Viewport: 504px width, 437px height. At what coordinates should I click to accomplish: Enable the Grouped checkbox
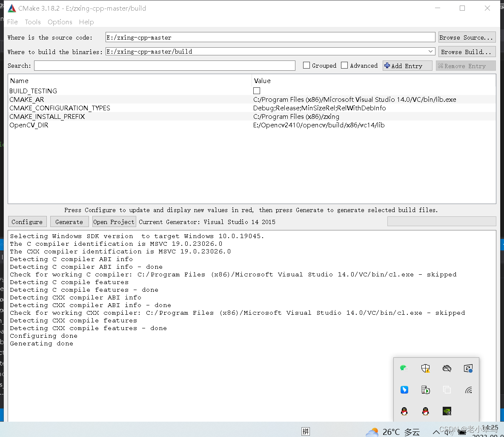306,65
